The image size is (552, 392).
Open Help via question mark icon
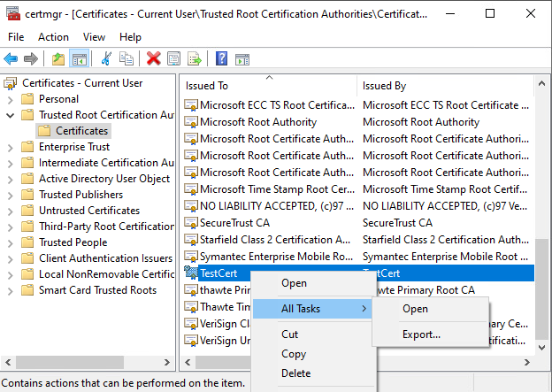pos(221,58)
